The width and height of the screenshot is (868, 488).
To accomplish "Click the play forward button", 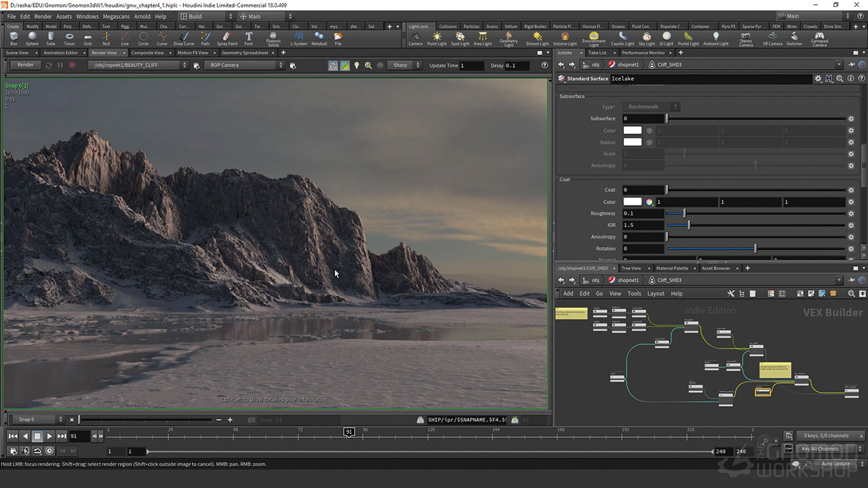I will 50,436.
